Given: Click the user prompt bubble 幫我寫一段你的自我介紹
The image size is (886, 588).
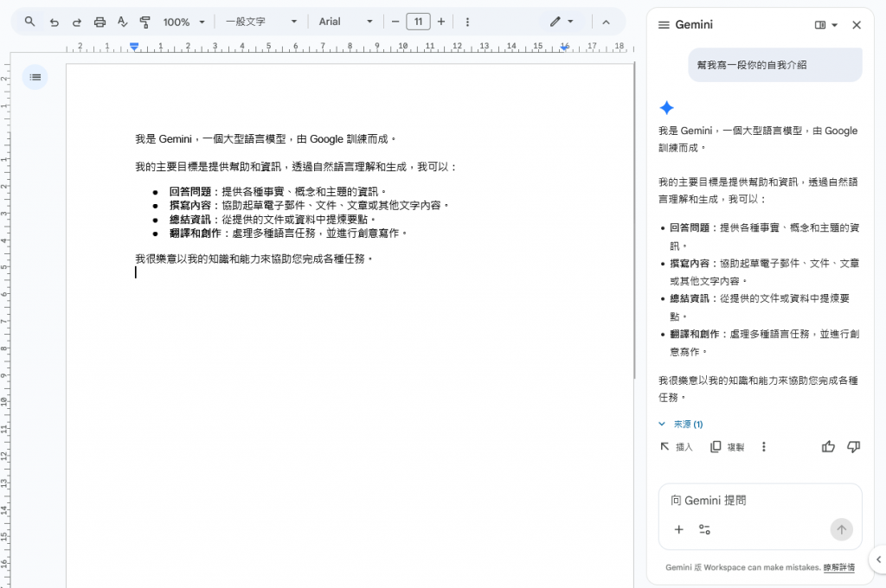Looking at the screenshot, I should click(x=775, y=65).
